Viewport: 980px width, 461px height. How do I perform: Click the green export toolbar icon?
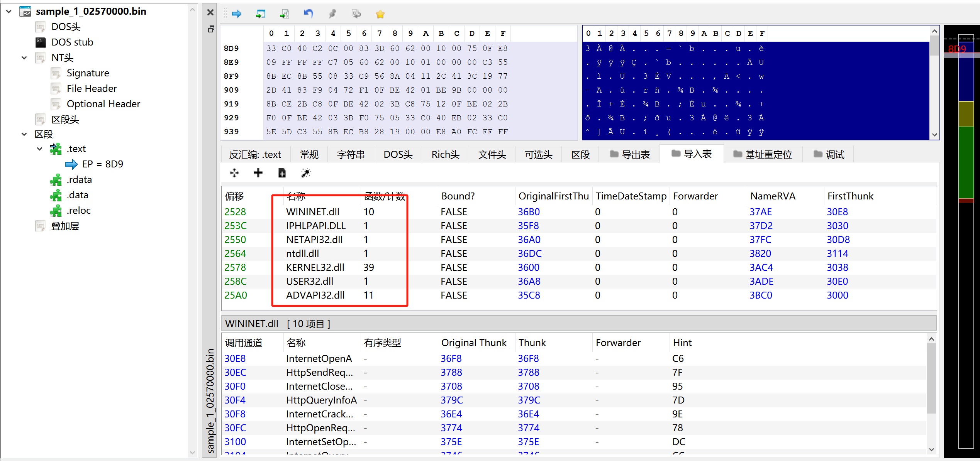pyautogui.click(x=261, y=14)
